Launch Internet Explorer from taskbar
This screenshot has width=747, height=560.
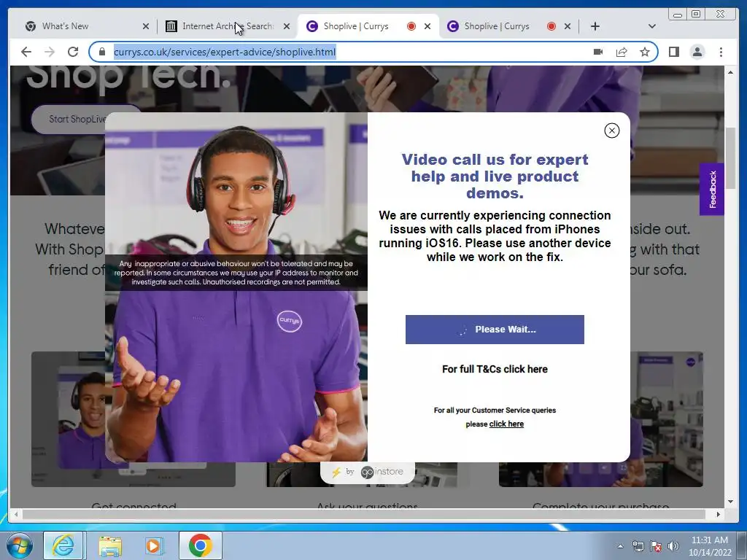click(x=63, y=545)
